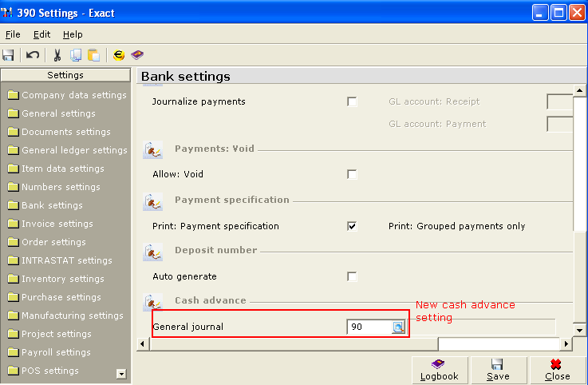
Task: Click the Paste clipboard toolbar icon
Action: (x=93, y=55)
